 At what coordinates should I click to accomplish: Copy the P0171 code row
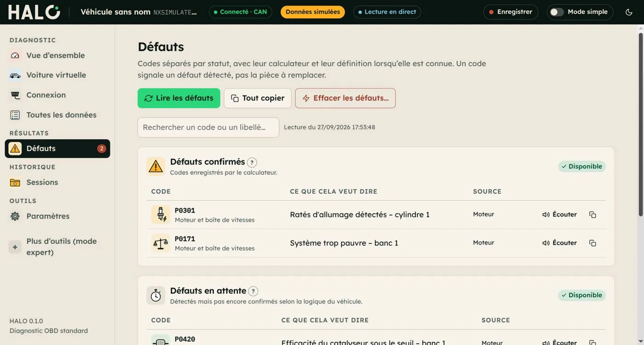point(592,243)
